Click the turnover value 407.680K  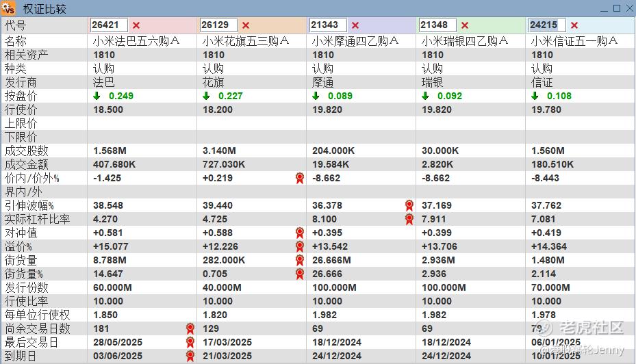tap(114, 165)
